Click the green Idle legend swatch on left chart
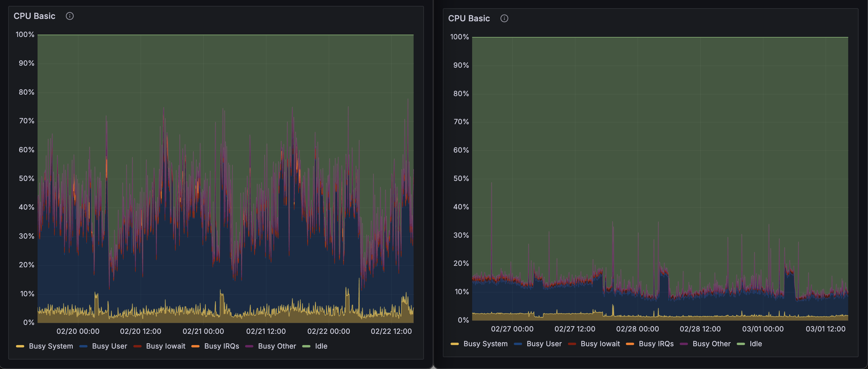This screenshot has width=868, height=369. [x=307, y=346]
